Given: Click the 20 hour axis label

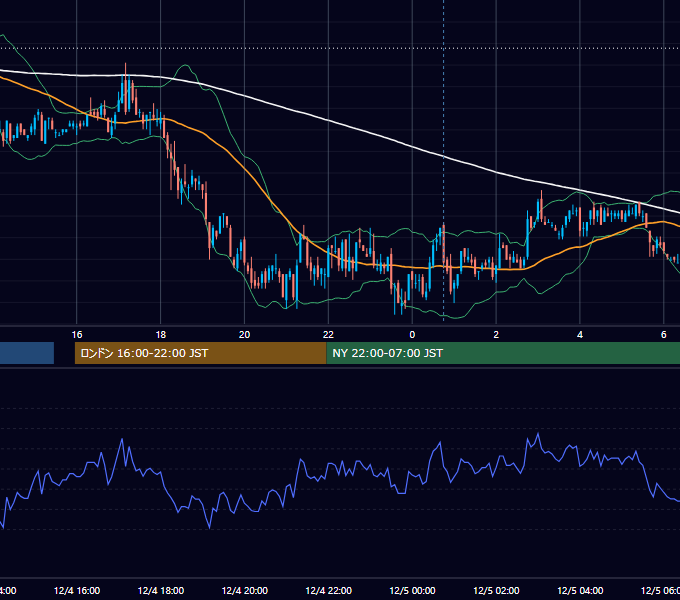Looking at the screenshot, I should click(244, 334).
